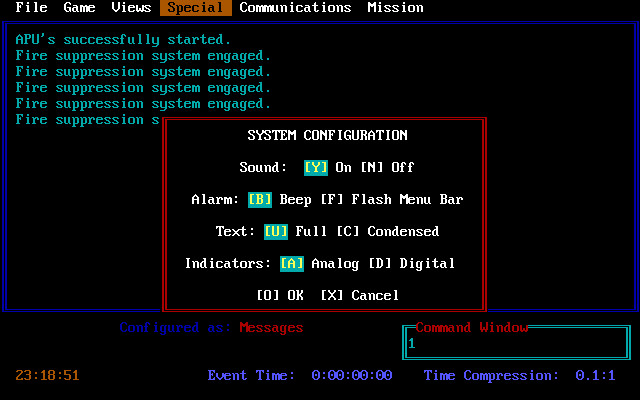Open the highlighted Special menu

[196, 8]
